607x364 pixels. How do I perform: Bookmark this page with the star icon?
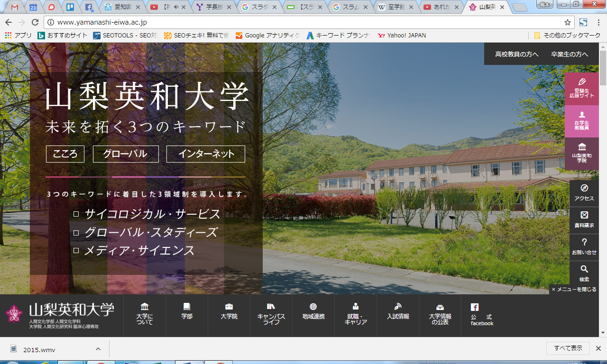tap(567, 22)
